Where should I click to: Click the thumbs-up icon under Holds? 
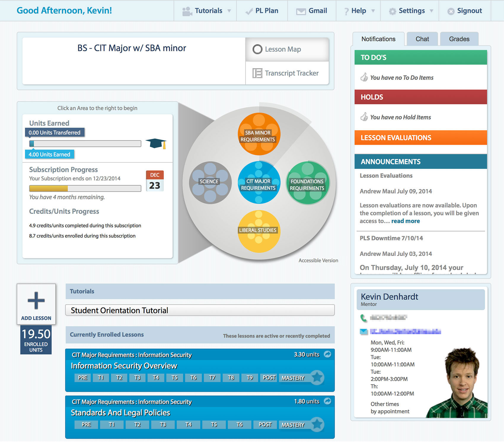364,117
